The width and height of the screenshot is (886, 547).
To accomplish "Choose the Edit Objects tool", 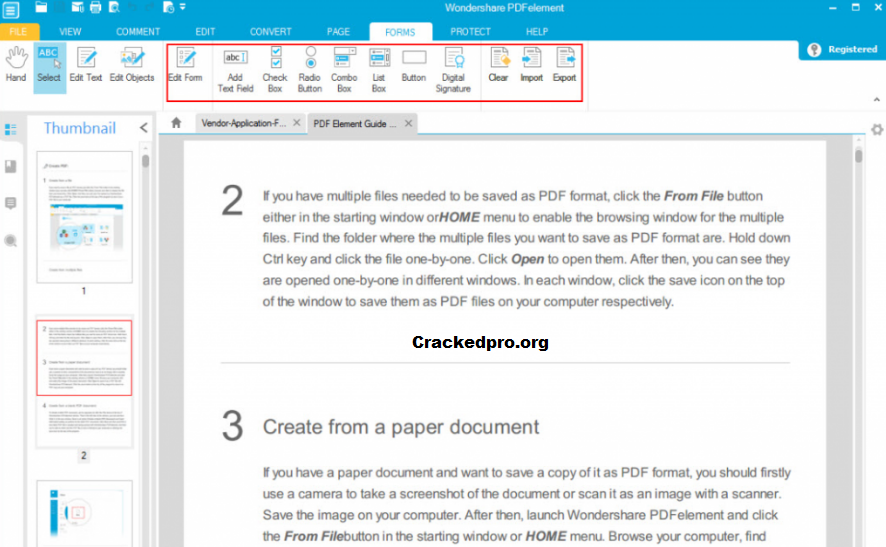I will click(132, 65).
